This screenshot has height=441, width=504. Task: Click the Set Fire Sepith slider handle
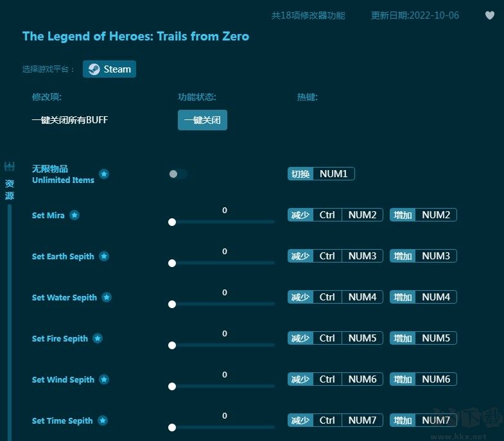coord(172,345)
